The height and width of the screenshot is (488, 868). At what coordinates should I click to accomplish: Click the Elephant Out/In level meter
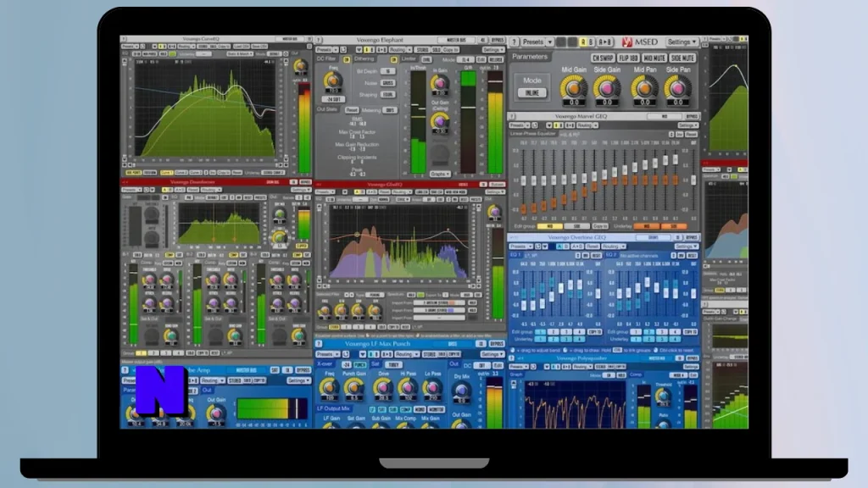coord(495,123)
